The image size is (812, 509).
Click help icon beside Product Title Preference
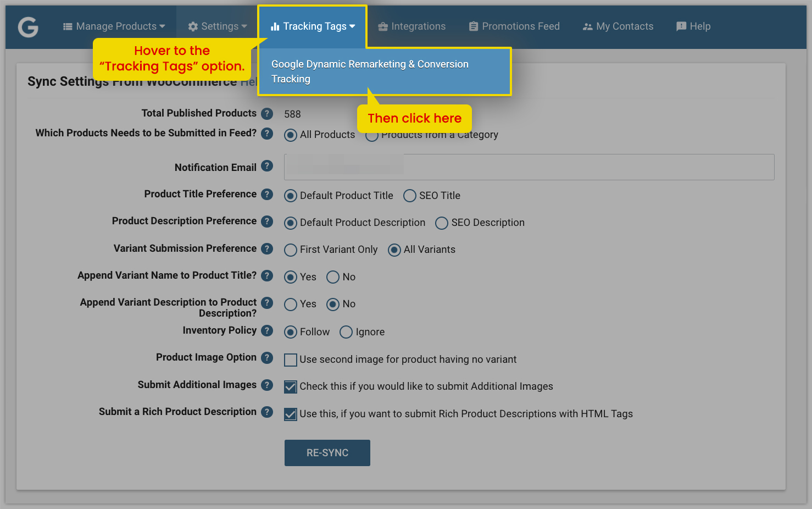(x=267, y=195)
